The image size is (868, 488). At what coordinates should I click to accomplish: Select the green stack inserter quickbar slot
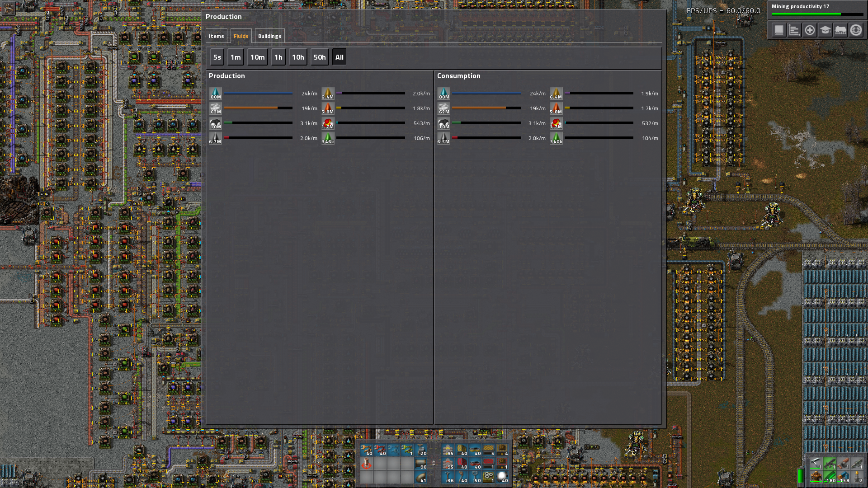[407, 450]
